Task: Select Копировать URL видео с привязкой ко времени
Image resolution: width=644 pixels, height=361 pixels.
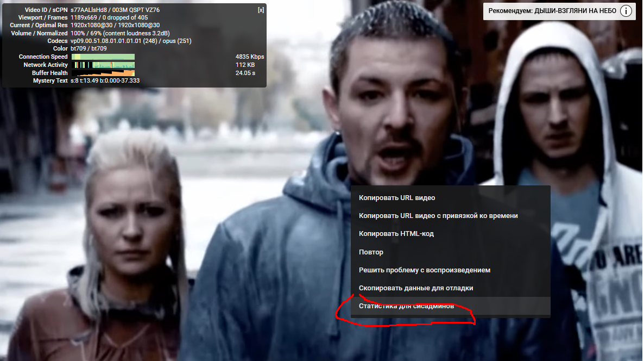Action: click(x=450, y=216)
